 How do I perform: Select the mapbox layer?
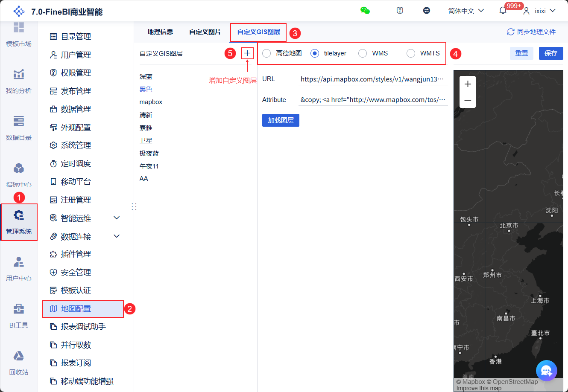[x=151, y=102]
